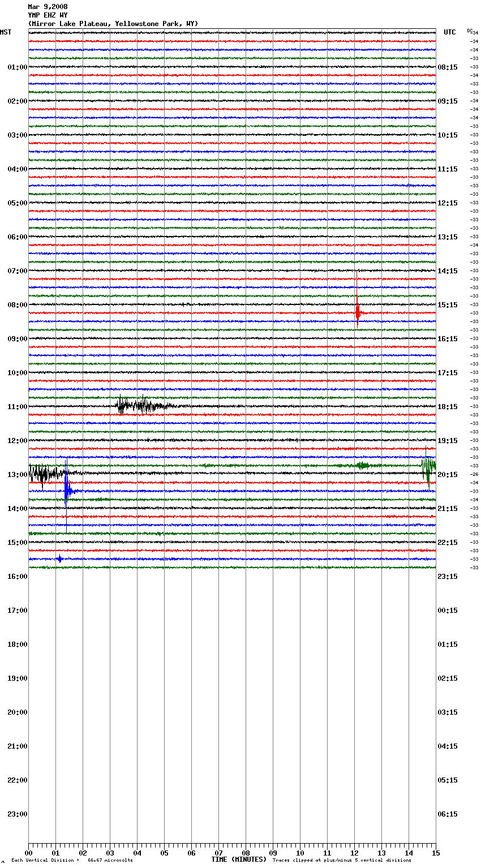Click the 08:15 UTC time label
481x868 pixels.
pos(448,67)
